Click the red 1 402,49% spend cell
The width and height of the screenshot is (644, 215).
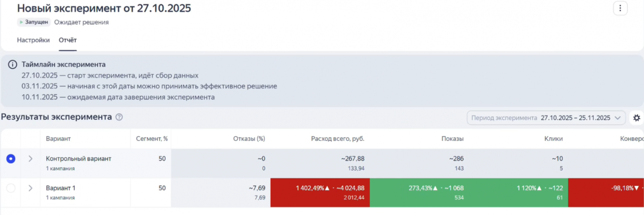coord(320,192)
